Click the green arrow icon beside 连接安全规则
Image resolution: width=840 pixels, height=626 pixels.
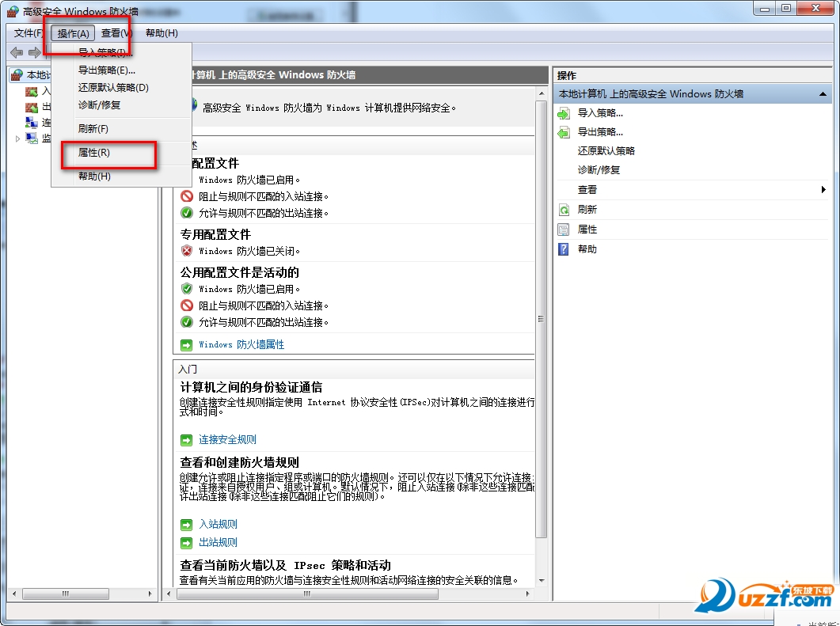[x=186, y=440]
